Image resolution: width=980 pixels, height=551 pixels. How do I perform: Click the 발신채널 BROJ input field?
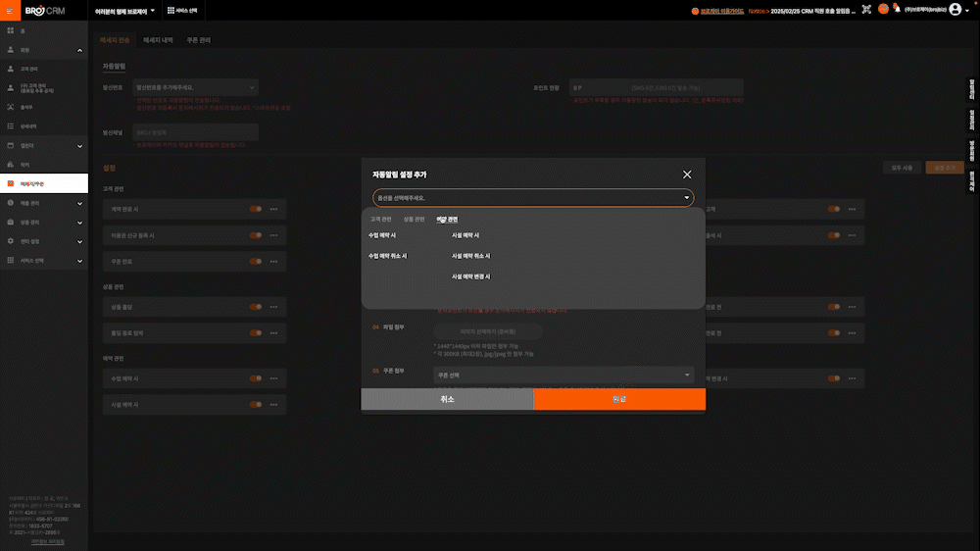[x=196, y=132]
